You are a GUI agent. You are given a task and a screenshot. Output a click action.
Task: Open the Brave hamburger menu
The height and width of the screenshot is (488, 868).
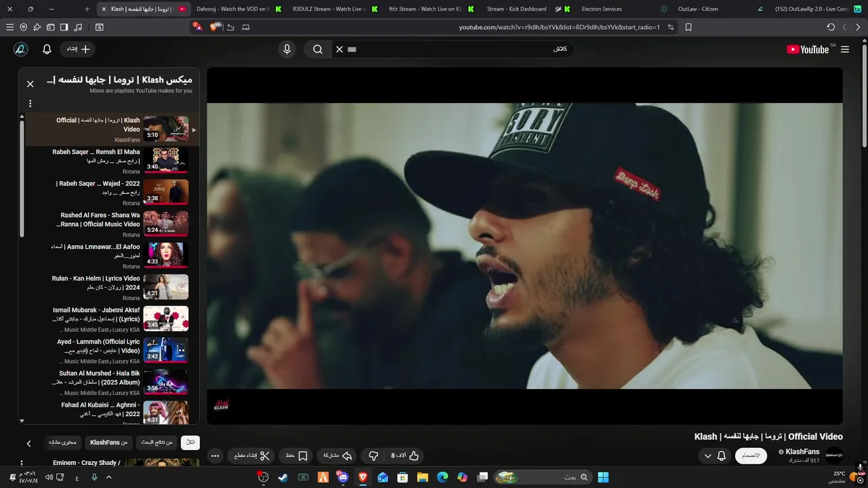click(x=9, y=27)
